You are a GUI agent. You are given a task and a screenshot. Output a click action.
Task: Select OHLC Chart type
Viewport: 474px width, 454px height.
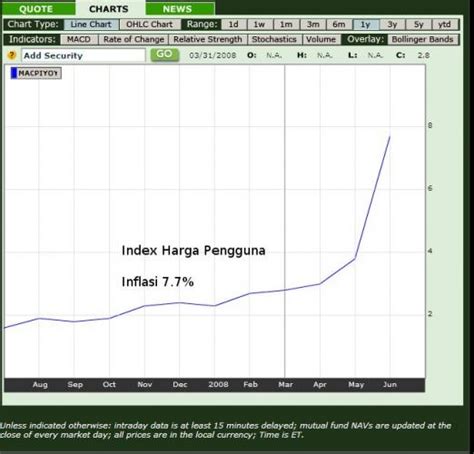pos(150,24)
